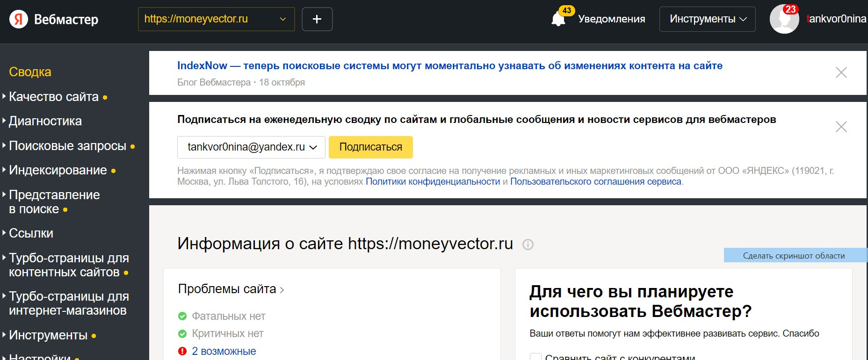Close the IndexNow news banner
This screenshot has height=360, width=868.
tap(841, 72)
